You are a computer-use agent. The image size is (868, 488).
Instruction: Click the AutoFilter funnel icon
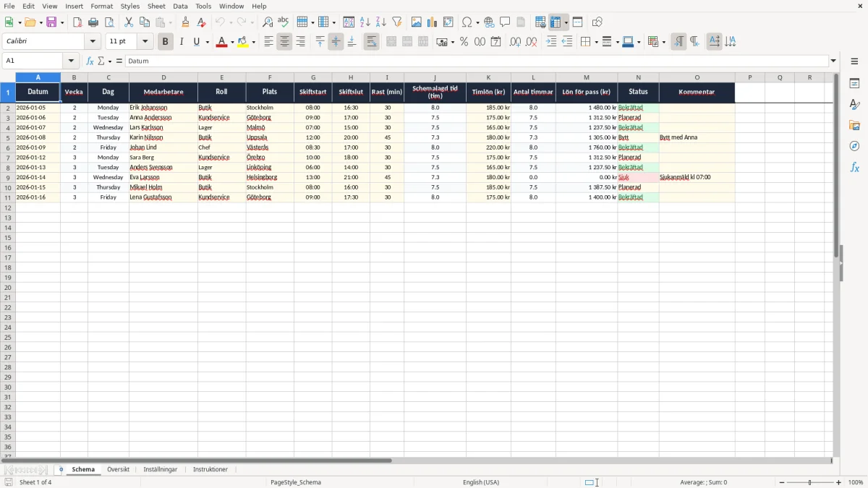click(397, 22)
